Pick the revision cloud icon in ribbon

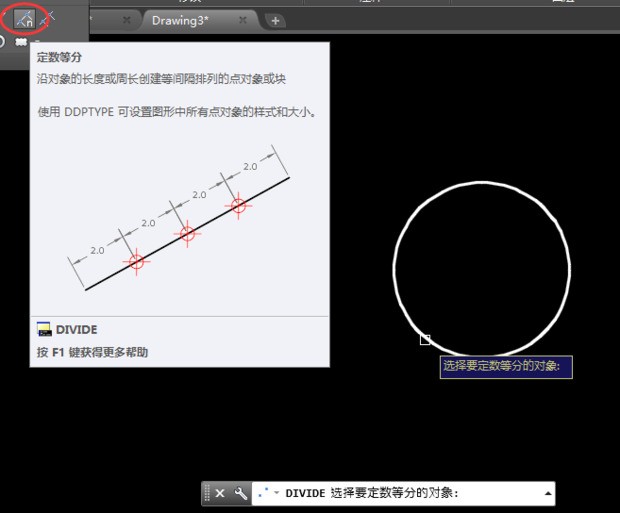pyautogui.click(x=21, y=42)
